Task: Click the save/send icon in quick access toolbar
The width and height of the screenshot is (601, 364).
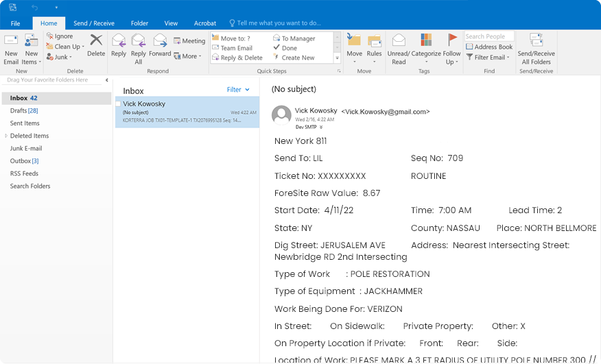Action: click(12, 7)
